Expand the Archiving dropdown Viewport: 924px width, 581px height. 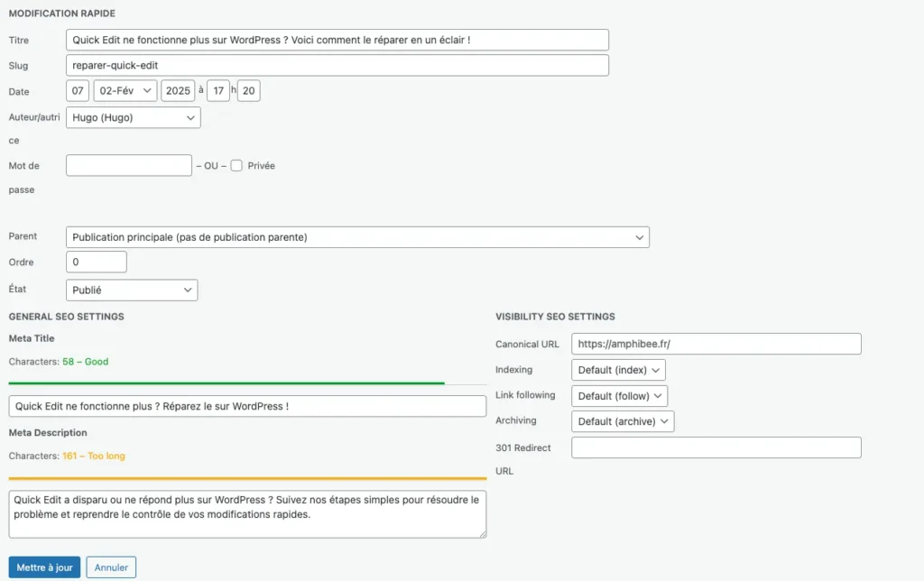click(623, 421)
